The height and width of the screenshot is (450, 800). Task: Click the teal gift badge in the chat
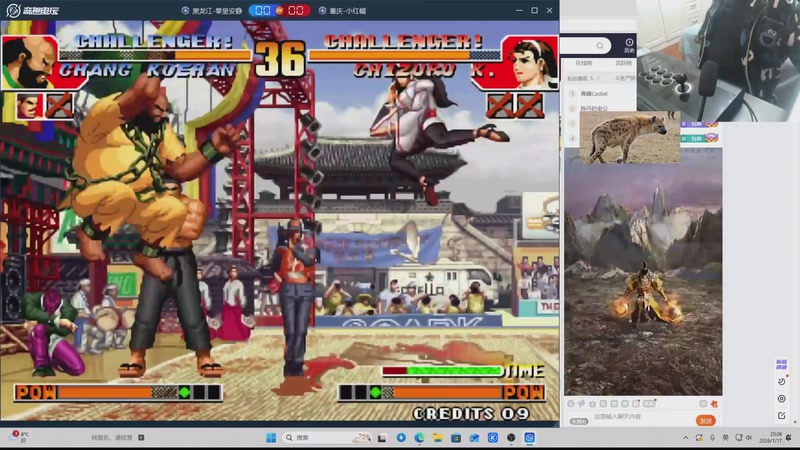point(701,138)
